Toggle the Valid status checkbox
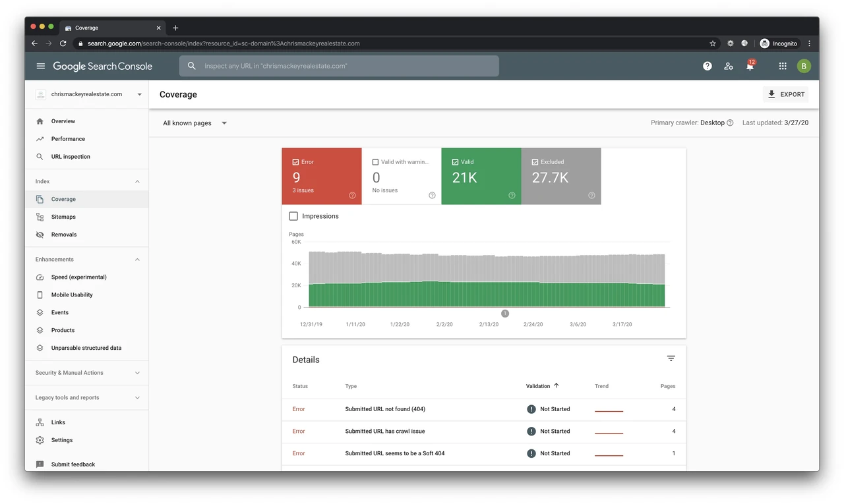The height and width of the screenshot is (504, 844). click(x=456, y=162)
